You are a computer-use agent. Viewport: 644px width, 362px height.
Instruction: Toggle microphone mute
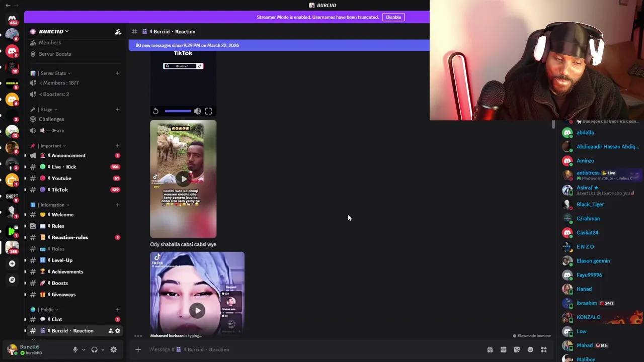click(x=75, y=349)
